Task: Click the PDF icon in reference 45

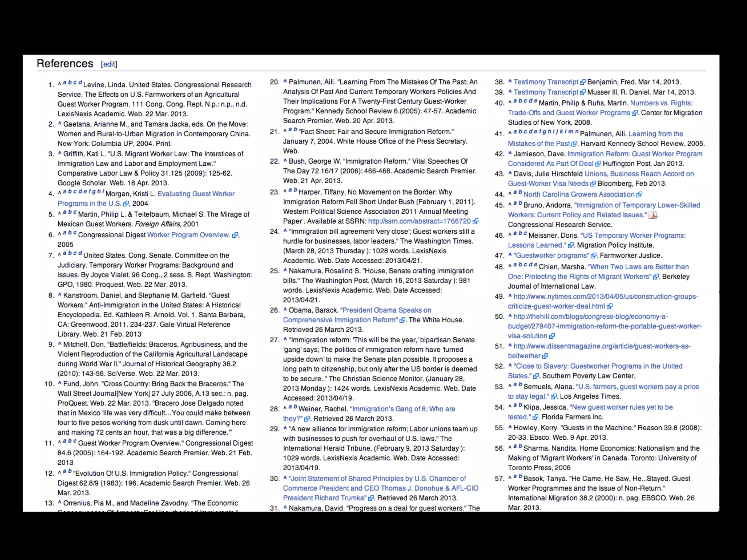Action: pyautogui.click(x=653, y=215)
